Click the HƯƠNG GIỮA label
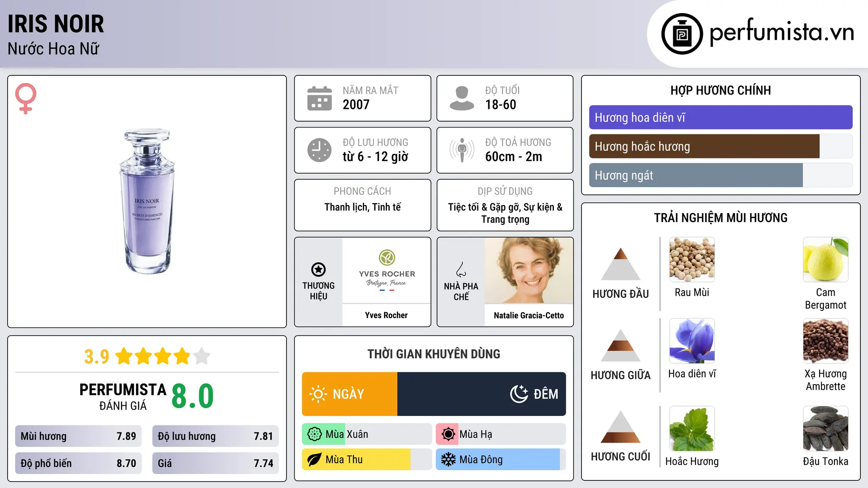The height and width of the screenshot is (488, 868). (x=620, y=375)
